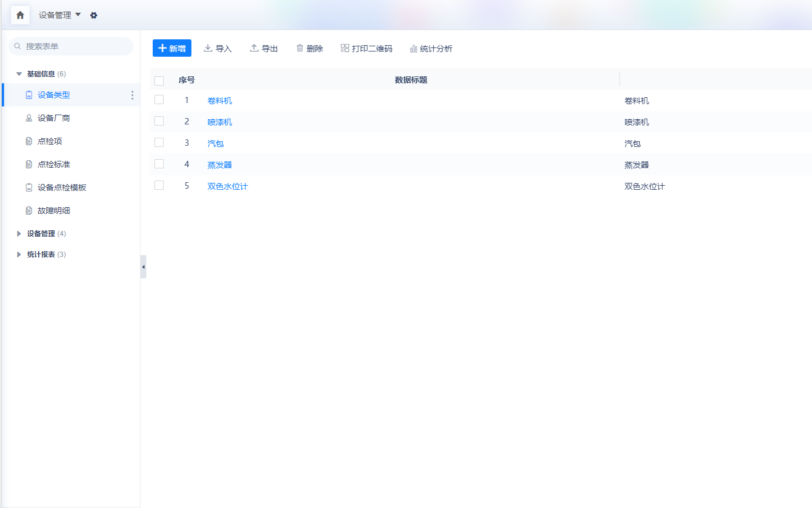Click the 蒸发器 value in right column
Viewport: 812px width, 508px height.
637,165
